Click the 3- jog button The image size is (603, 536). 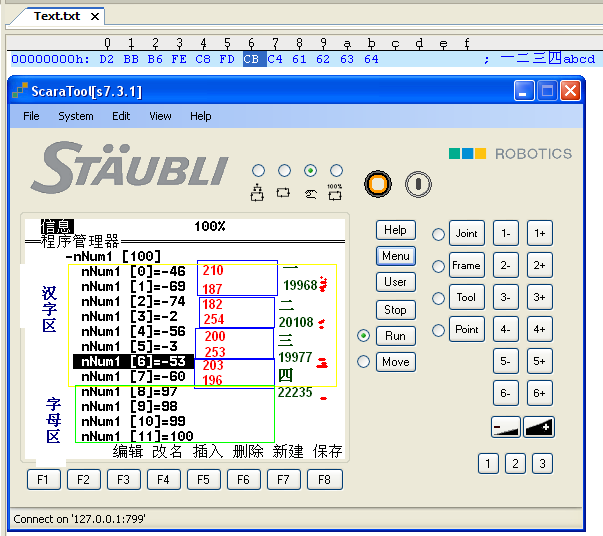tap(506, 297)
